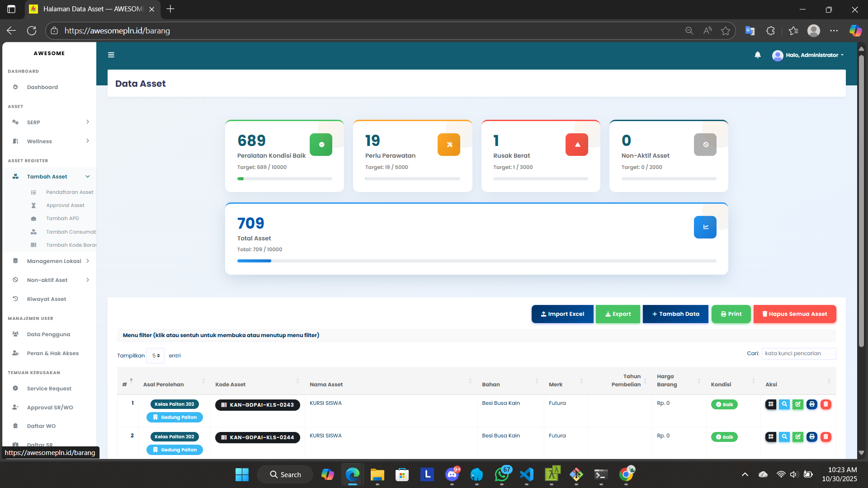This screenshot has width=868, height=488.
Task: Click the hourglass icon beside Approval Asset
Action: tap(33, 205)
